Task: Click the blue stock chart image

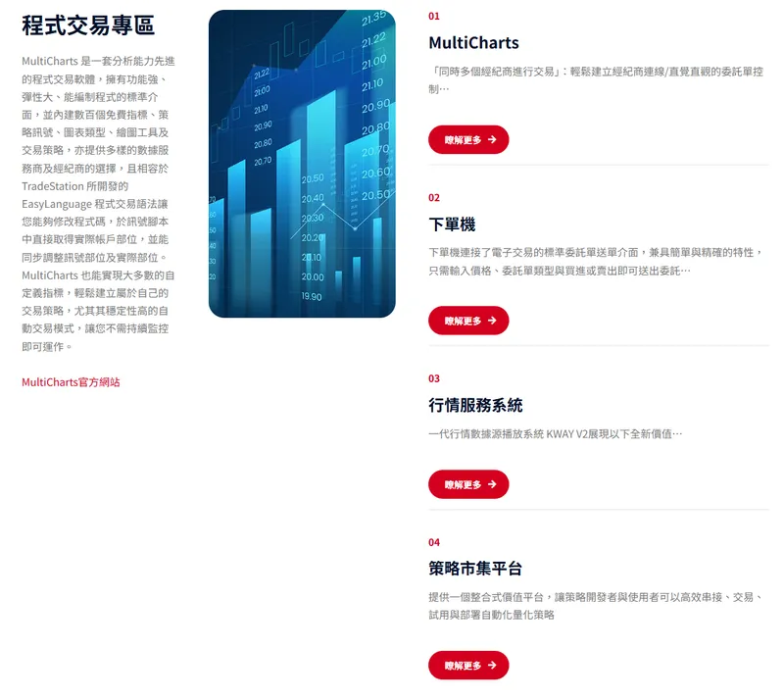Action: [x=302, y=164]
